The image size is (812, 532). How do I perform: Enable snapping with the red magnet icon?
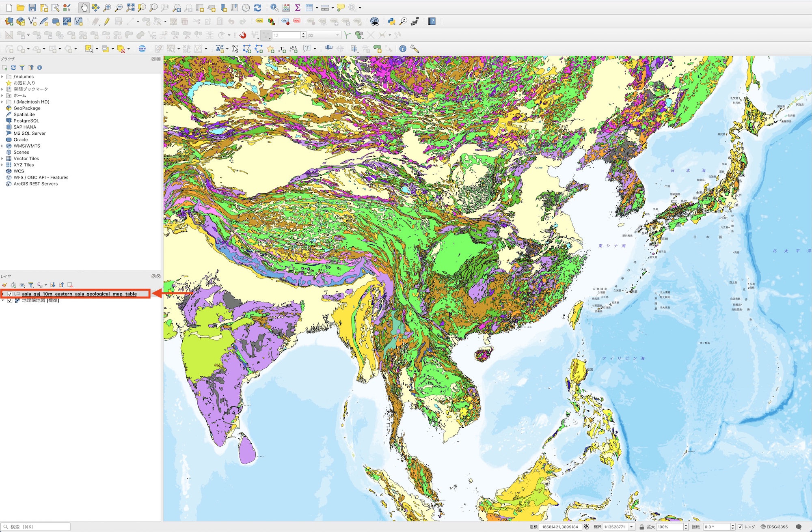pyautogui.click(x=243, y=35)
